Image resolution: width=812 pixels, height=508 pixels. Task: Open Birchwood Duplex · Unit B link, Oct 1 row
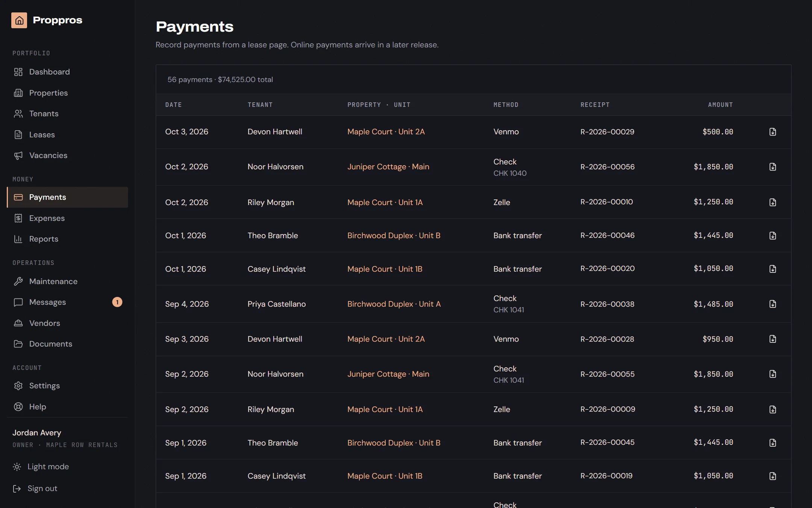[394, 236]
